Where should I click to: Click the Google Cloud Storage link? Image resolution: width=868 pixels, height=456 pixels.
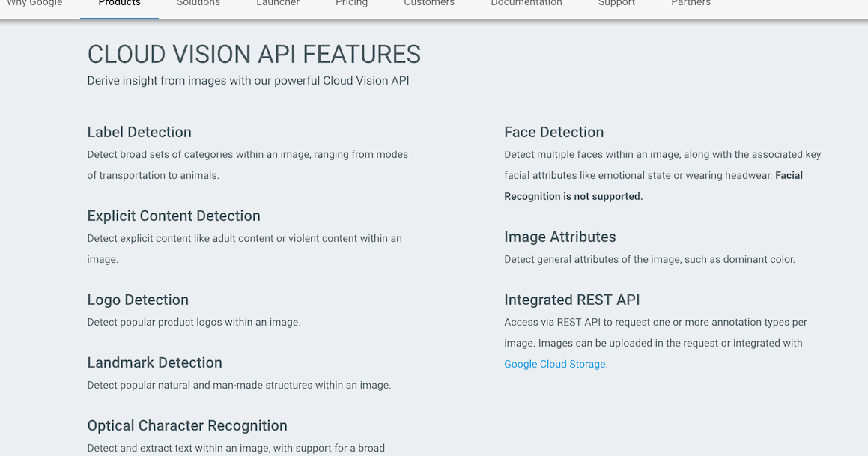point(554,364)
